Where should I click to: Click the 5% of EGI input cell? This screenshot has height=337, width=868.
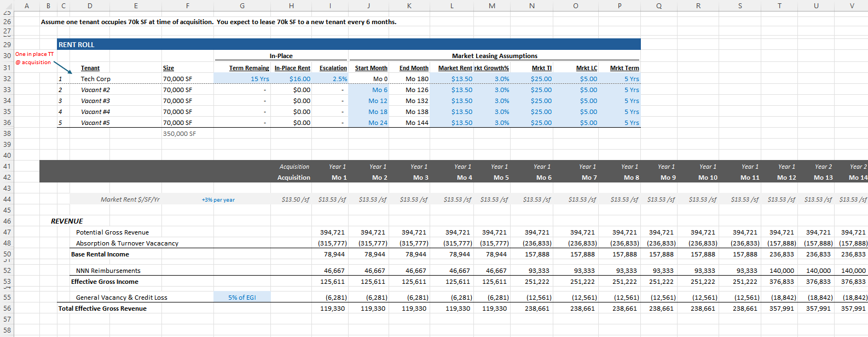(x=242, y=298)
